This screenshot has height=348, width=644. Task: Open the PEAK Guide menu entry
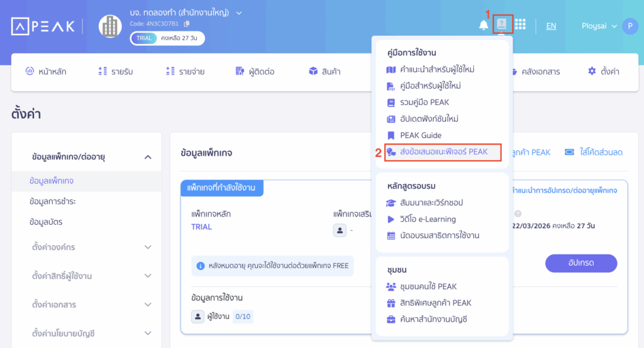click(421, 135)
